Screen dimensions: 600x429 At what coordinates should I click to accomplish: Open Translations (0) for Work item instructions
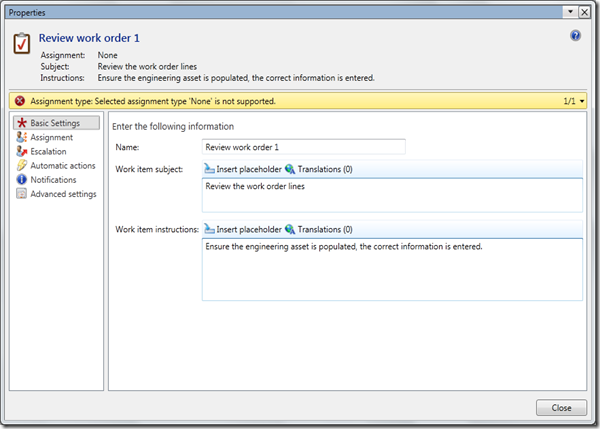pyautogui.click(x=319, y=229)
